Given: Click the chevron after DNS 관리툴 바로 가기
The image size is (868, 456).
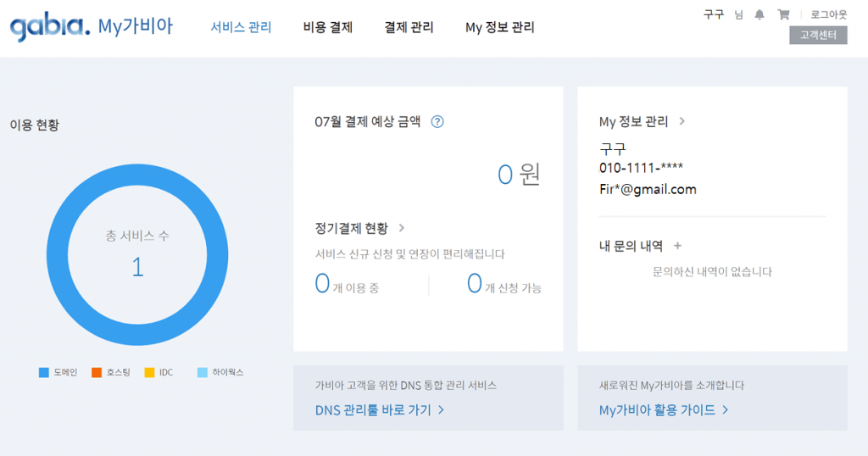Looking at the screenshot, I should tap(441, 410).
